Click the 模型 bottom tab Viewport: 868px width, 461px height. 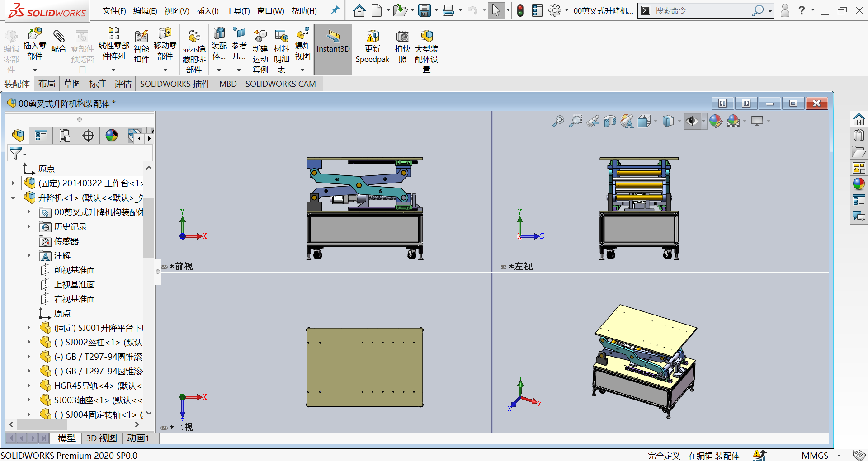(67, 438)
